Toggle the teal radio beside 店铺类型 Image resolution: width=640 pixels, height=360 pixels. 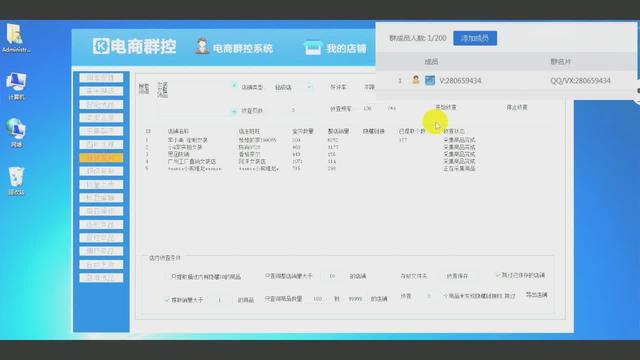pyautogui.click(x=234, y=86)
